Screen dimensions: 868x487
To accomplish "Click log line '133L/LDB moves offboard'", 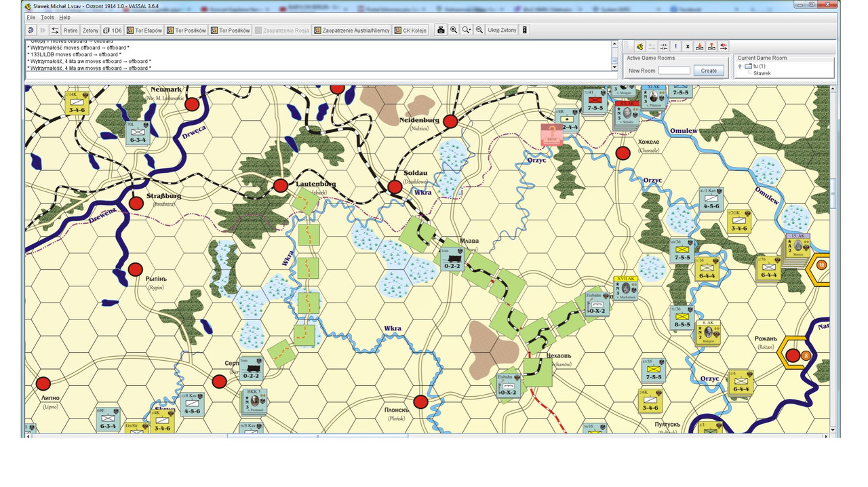I will click(x=74, y=55).
